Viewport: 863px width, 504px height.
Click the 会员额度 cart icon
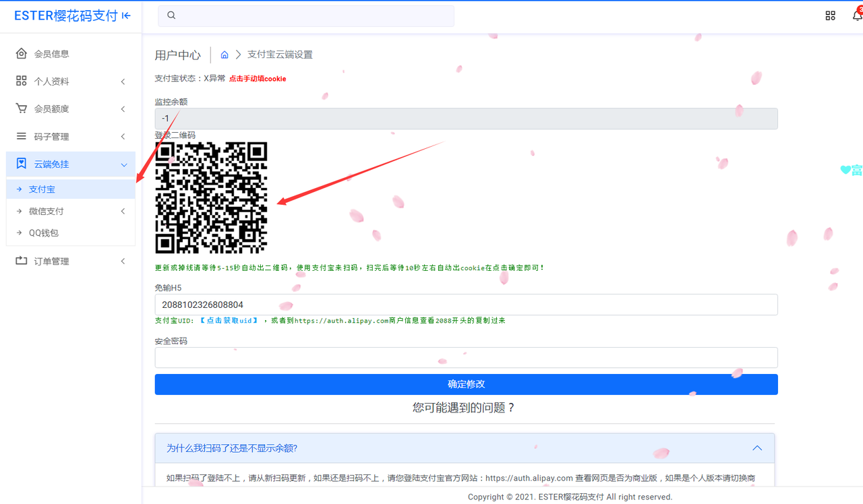[22, 108]
